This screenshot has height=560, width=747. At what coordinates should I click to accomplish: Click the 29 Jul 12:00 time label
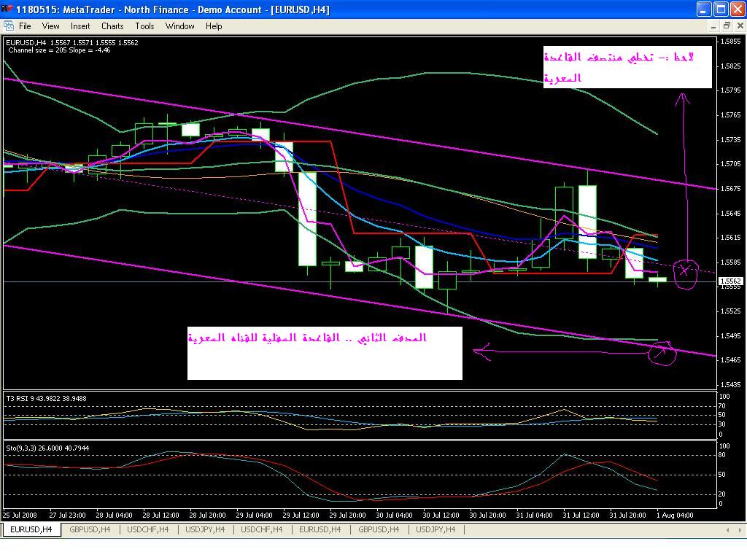point(301,516)
